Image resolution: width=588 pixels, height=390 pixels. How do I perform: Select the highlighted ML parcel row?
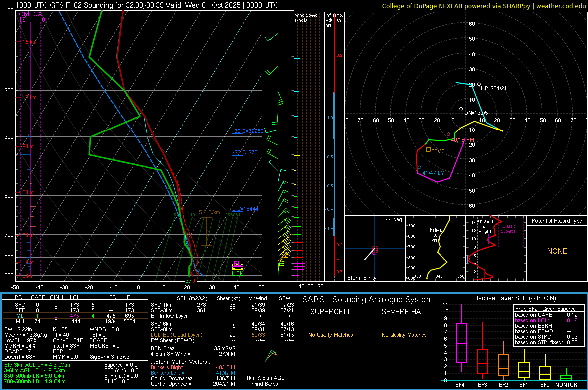click(74, 316)
